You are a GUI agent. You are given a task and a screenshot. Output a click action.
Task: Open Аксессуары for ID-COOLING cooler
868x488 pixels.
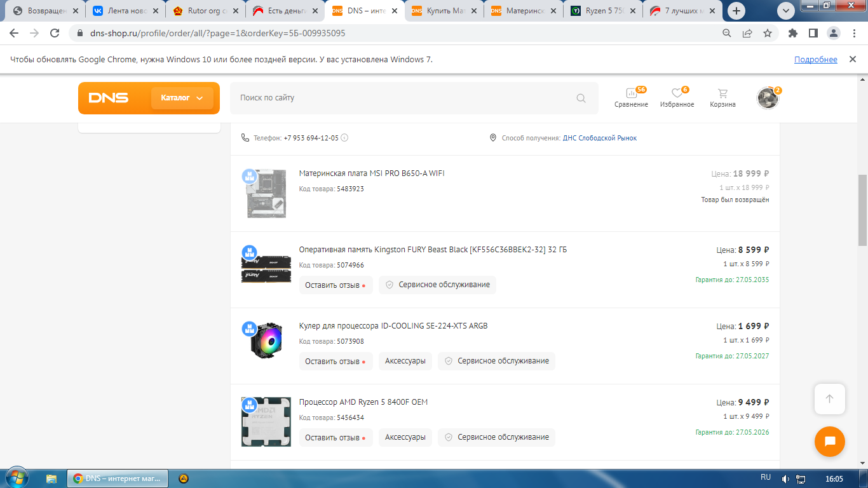[405, 361]
